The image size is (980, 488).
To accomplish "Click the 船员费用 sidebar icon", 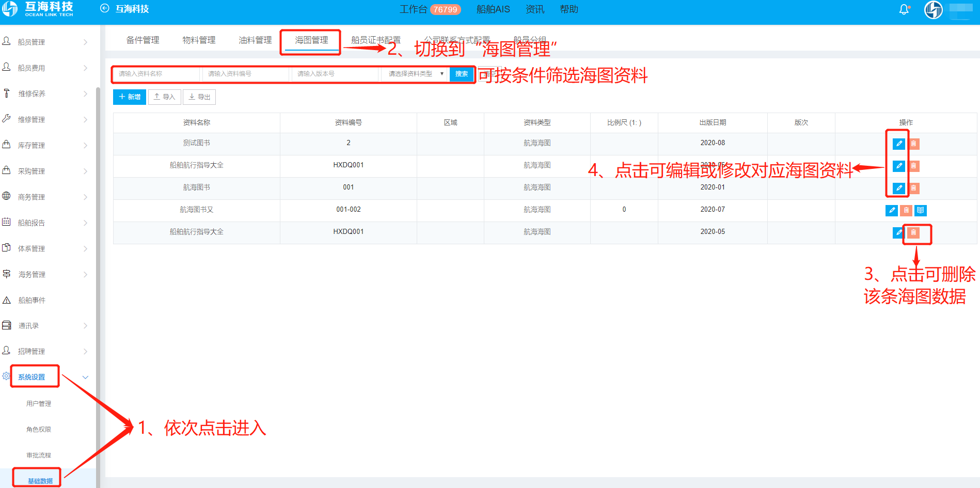I will tap(7, 67).
